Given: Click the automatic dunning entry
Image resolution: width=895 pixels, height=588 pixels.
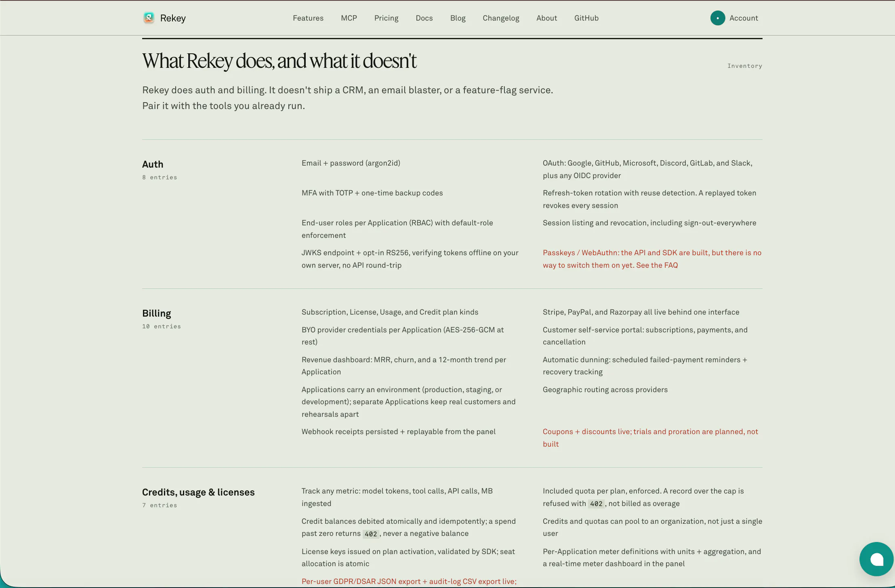Looking at the screenshot, I should click(x=645, y=365).
